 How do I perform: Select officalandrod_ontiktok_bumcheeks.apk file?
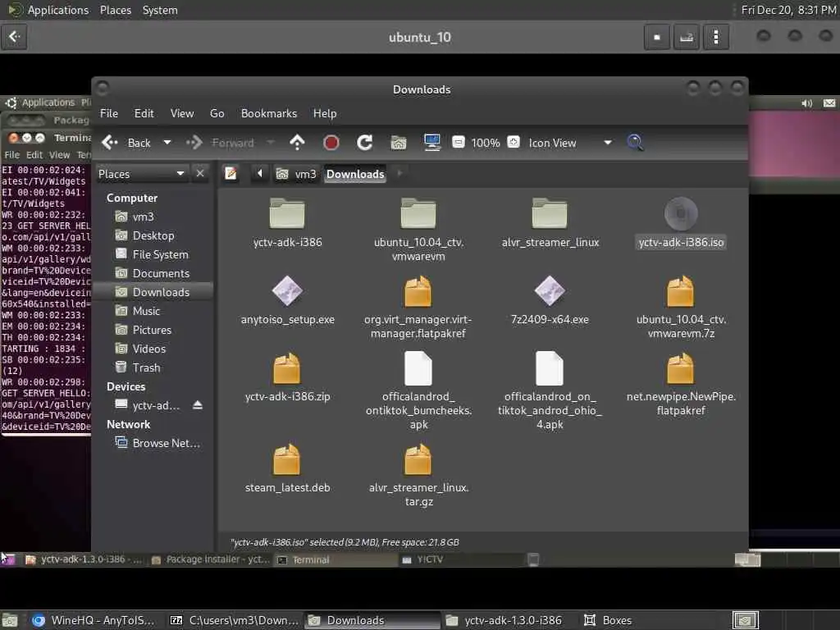click(418, 368)
